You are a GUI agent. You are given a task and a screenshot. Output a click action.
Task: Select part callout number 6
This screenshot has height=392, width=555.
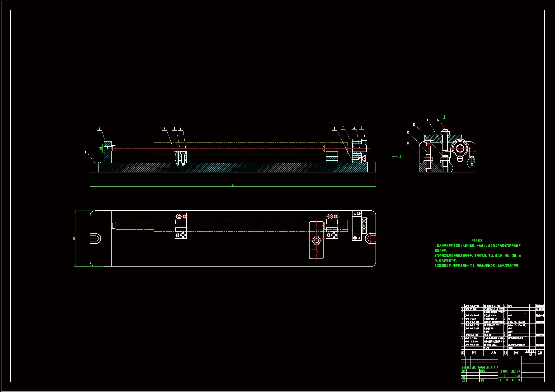[x=334, y=129]
